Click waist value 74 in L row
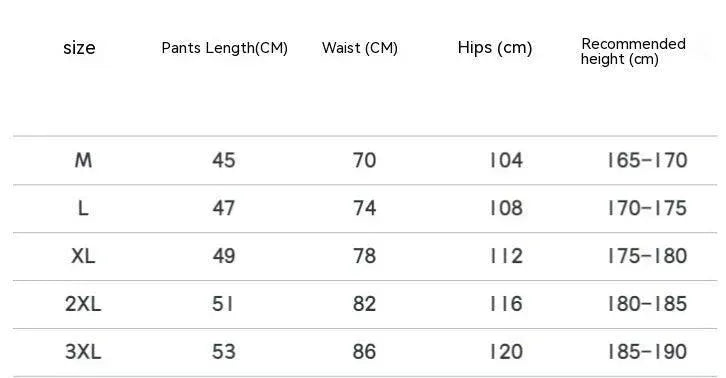The width and height of the screenshot is (726, 378). [364, 208]
